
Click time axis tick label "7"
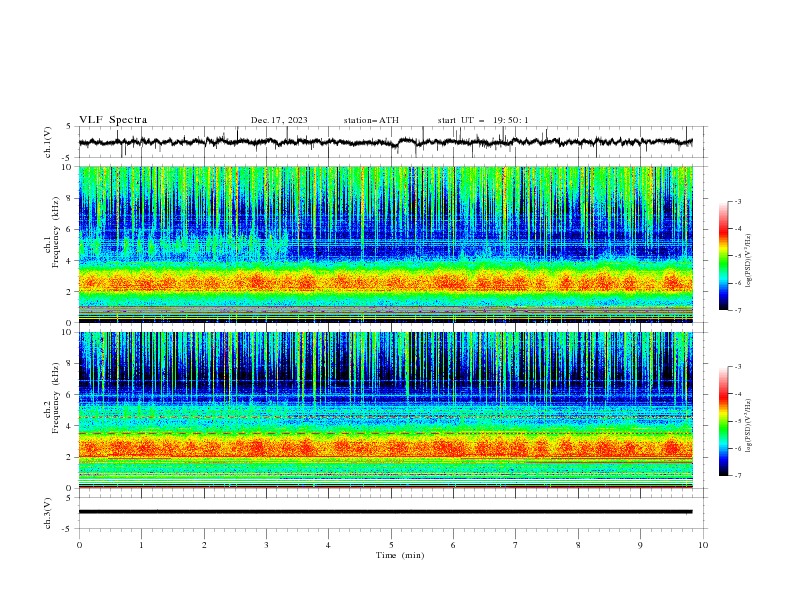(516, 545)
